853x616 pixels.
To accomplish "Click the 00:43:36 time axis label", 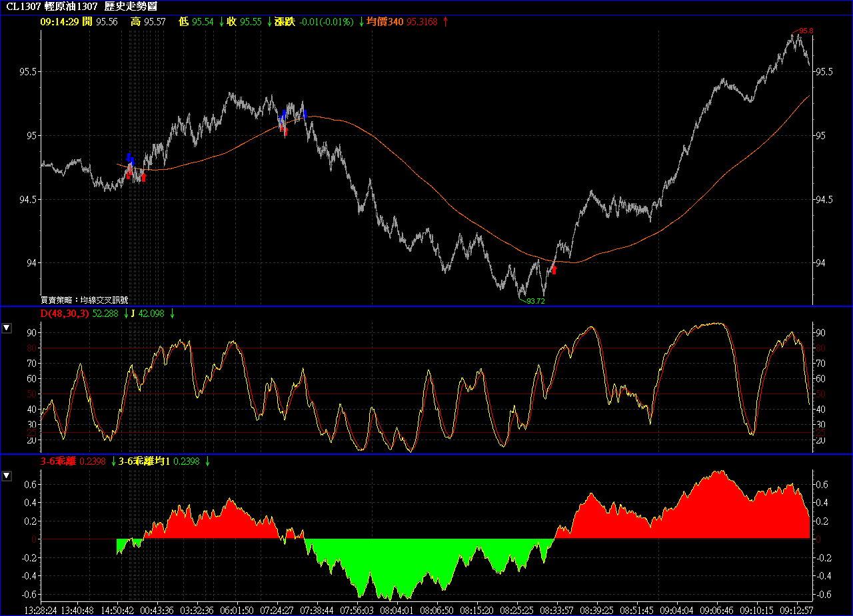I will (157, 609).
